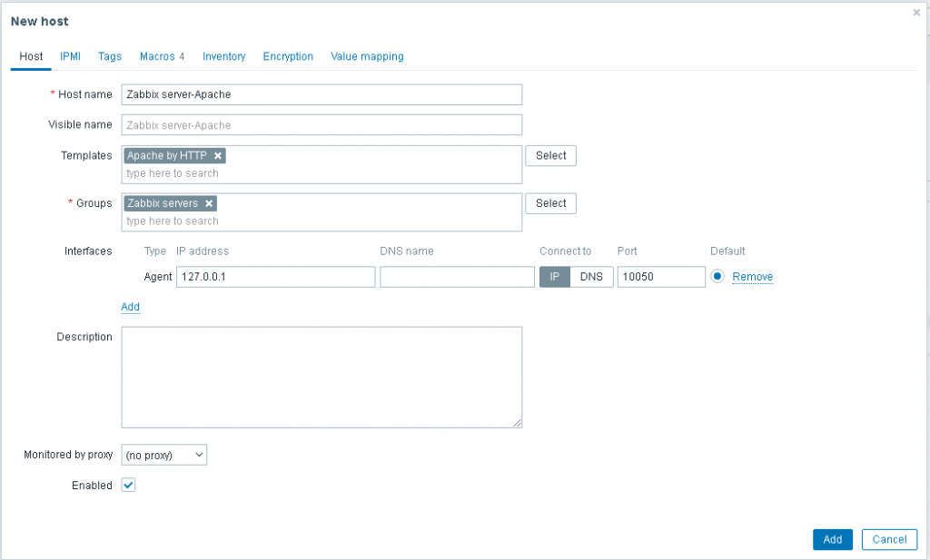The height and width of the screenshot is (560, 930).
Task: Open the Encryption tab
Action: 288,56
